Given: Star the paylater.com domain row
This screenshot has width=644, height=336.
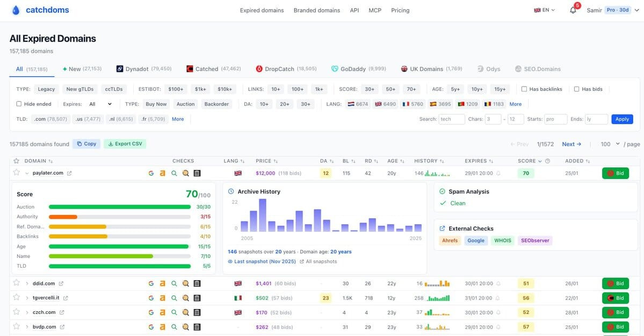Looking at the screenshot, I should point(17,173).
